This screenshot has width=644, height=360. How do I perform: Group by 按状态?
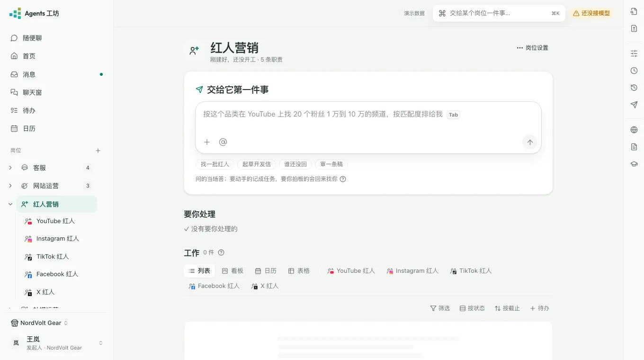coord(472,308)
